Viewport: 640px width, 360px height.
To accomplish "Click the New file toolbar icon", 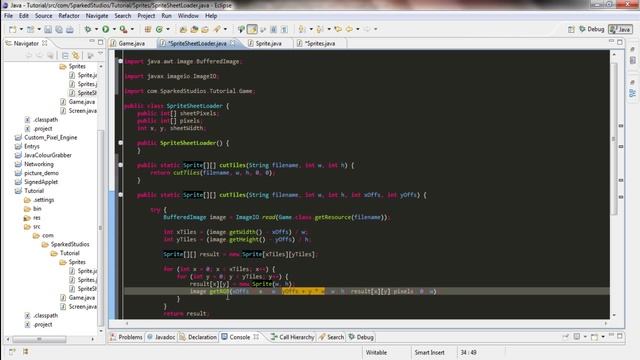I will [x=13, y=29].
